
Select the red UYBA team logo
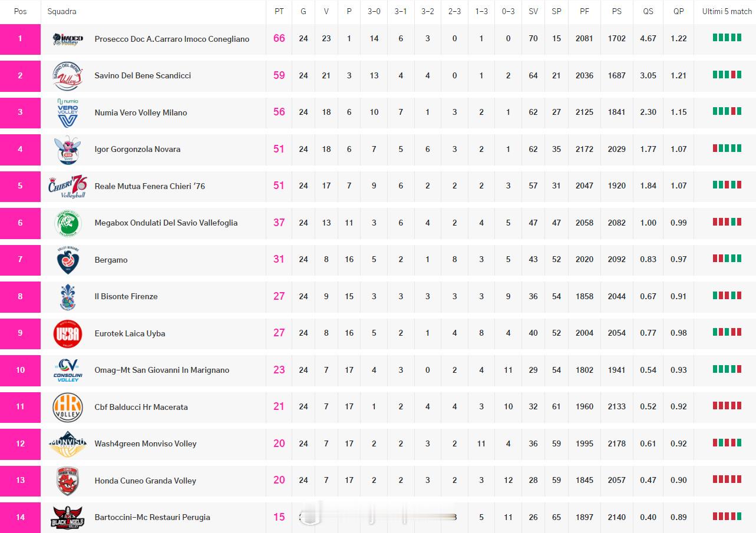[68, 333]
